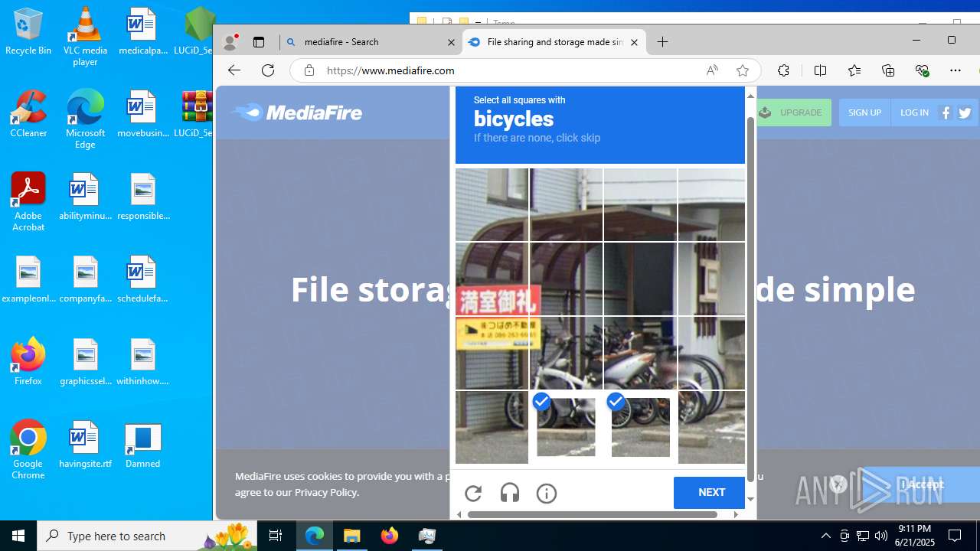
Task: Add this page to favorites star
Action: pos(742,70)
